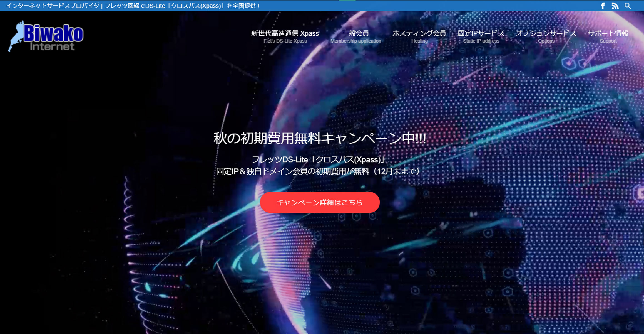Click the Biwako Internet logo
The height and width of the screenshot is (334, 644).
point(46,36)
